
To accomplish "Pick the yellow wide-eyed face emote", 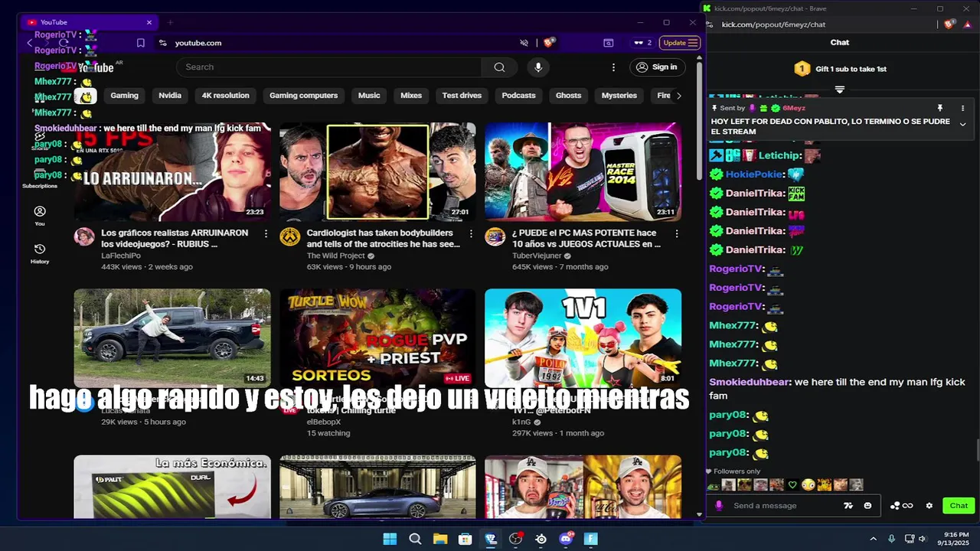I will 808,484.
